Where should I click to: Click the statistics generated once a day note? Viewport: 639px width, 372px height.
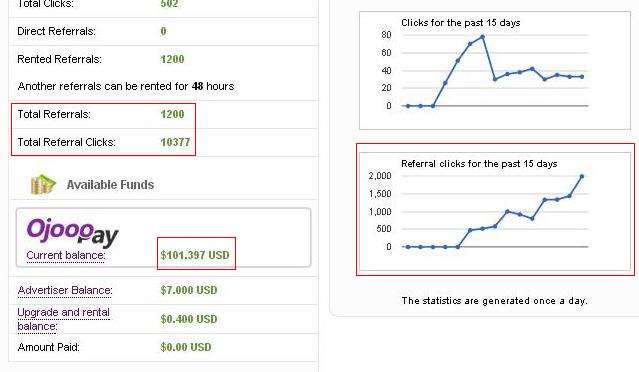[494, 301]
